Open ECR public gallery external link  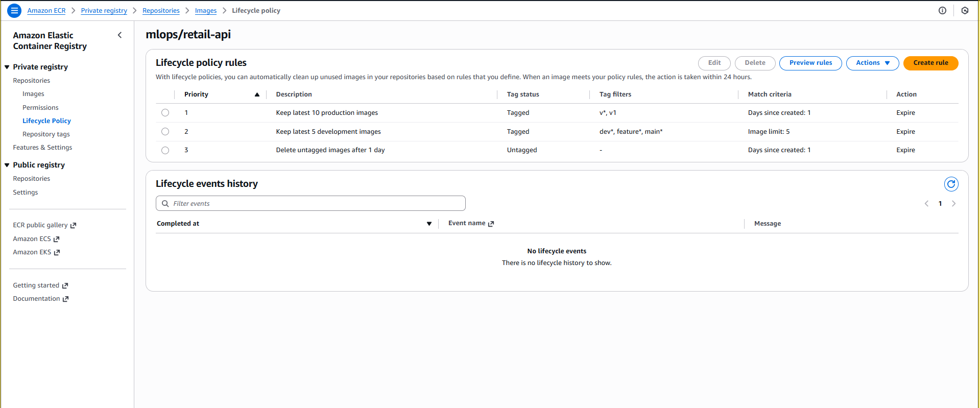44,225
